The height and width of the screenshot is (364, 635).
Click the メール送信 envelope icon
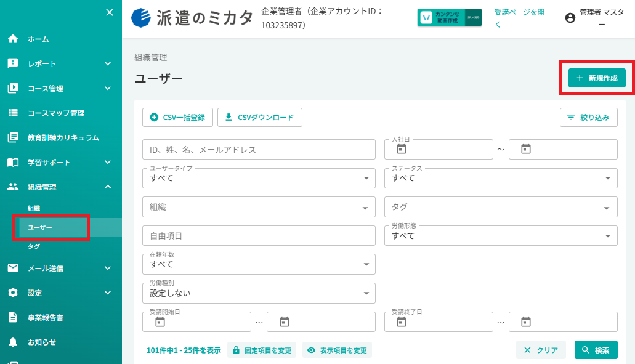click(13, 268)
